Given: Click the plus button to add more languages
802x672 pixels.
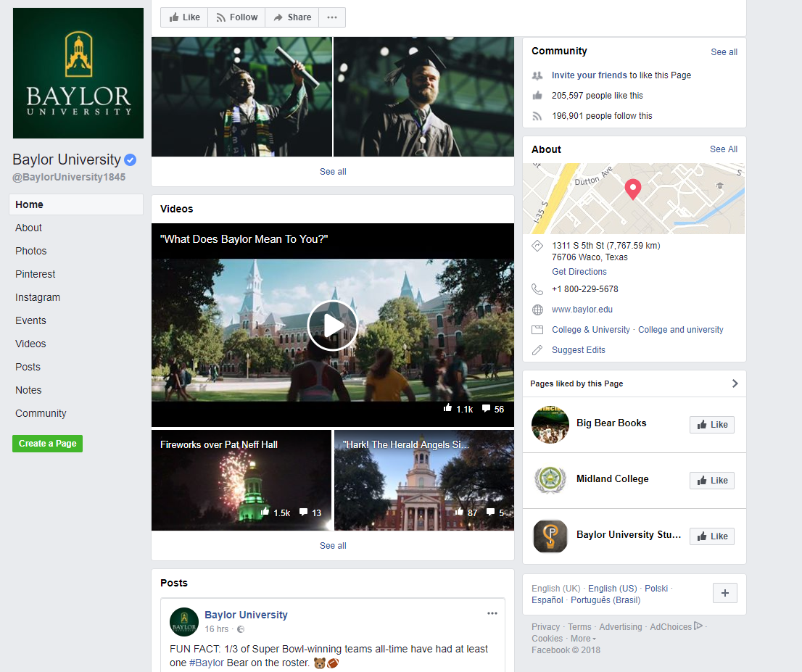Looking at the screenshot, I should 724,593.
